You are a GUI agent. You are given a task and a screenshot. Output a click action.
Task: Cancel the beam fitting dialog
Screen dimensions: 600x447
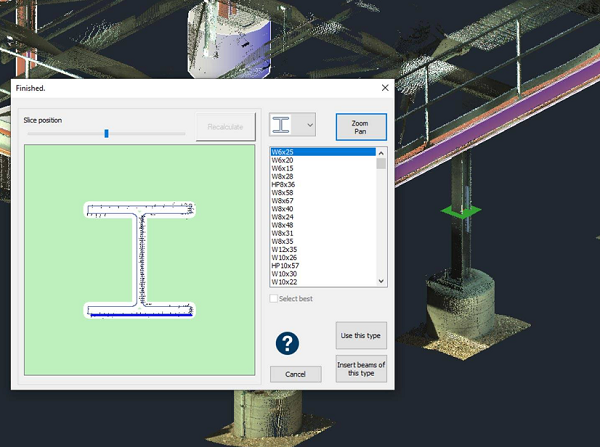coord(295,374)
